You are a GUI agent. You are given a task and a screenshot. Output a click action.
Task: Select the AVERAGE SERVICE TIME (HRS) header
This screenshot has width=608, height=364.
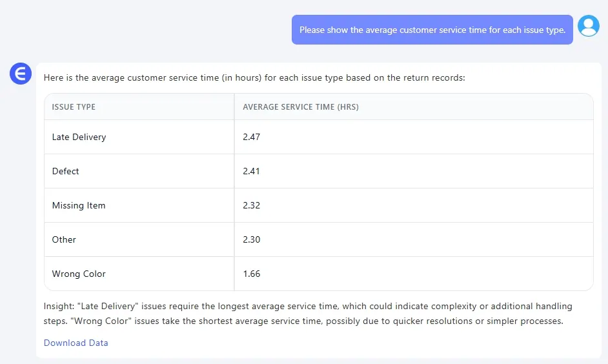click(300, 107)
